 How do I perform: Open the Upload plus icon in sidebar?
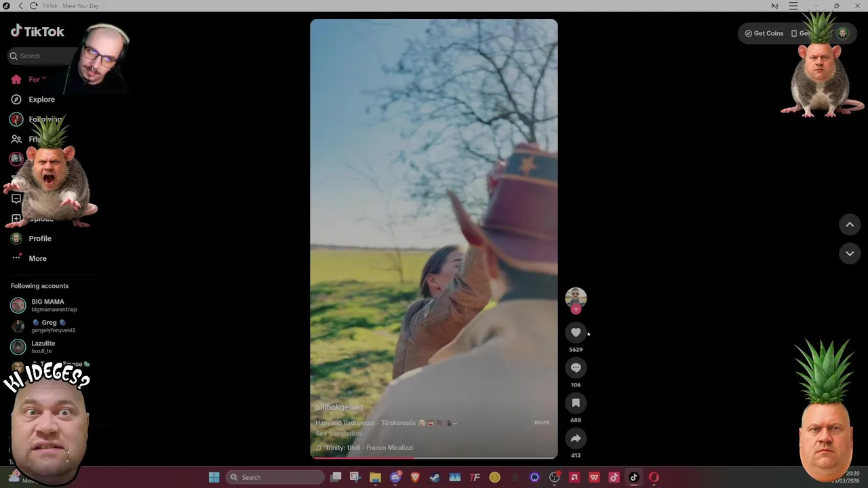(x=16, y=219)
